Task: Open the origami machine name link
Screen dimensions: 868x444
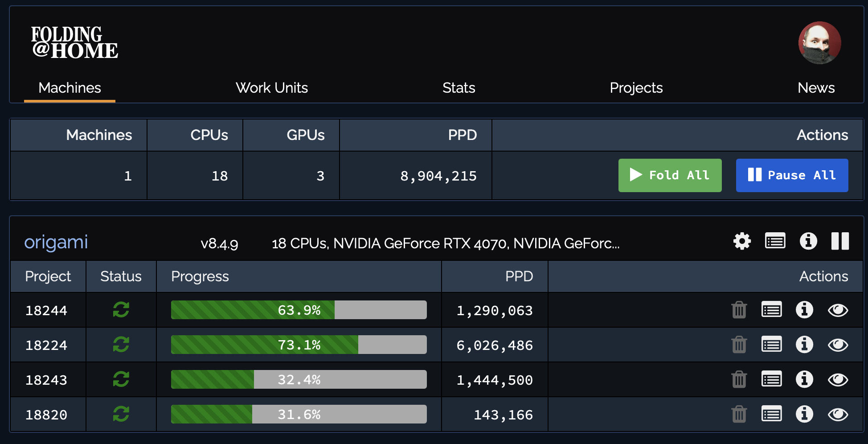Action: click(x=56, y=242)
